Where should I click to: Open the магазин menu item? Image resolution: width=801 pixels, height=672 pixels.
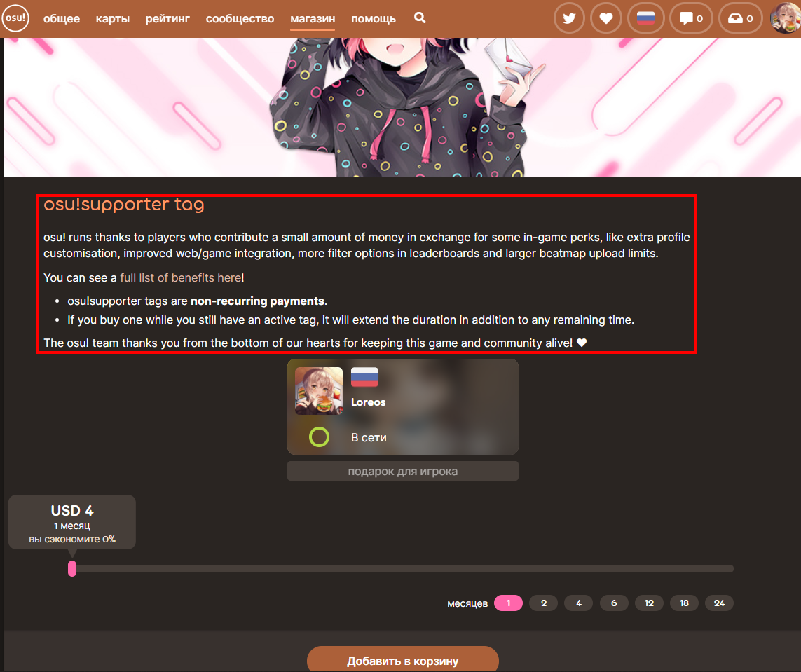point(313,19)
